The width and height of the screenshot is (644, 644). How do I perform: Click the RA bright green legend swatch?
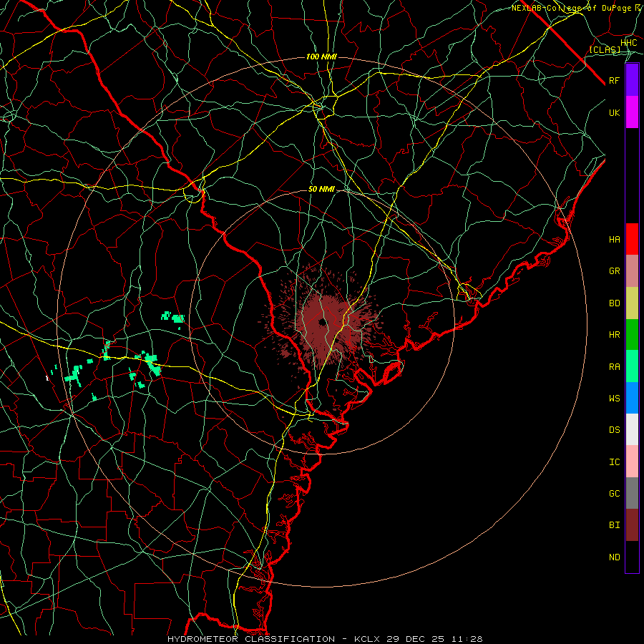point(632,366)
